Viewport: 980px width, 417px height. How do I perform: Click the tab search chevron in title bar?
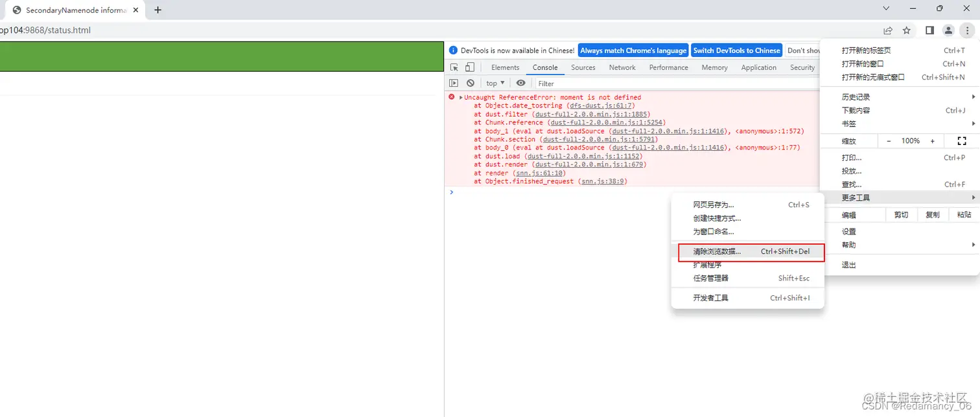(x=887, y=8)
